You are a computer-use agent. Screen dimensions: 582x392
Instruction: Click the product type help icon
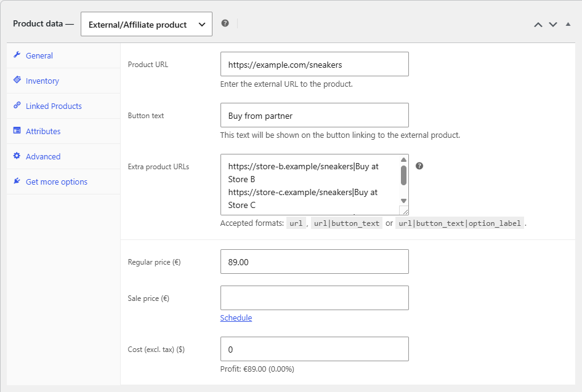click(x=225, y=23)
